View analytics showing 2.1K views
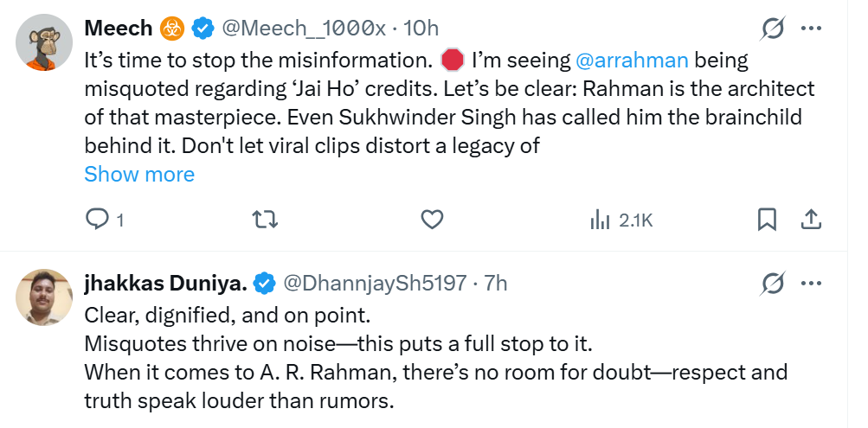The image size is (868, 428). tap(620, 220)
